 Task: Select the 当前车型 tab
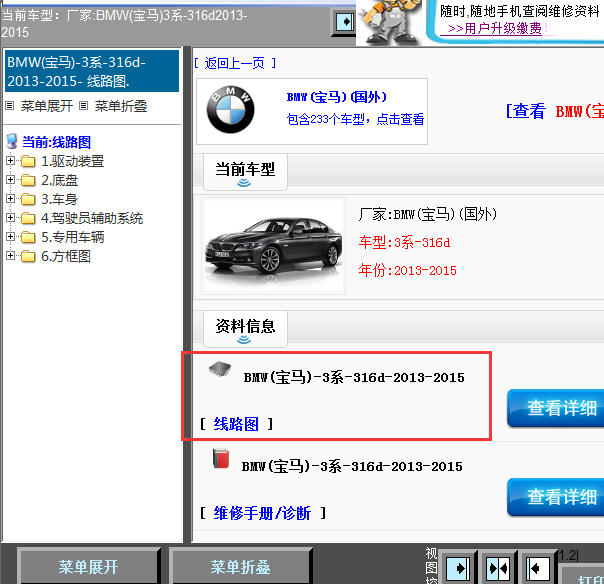click(245, 172)
